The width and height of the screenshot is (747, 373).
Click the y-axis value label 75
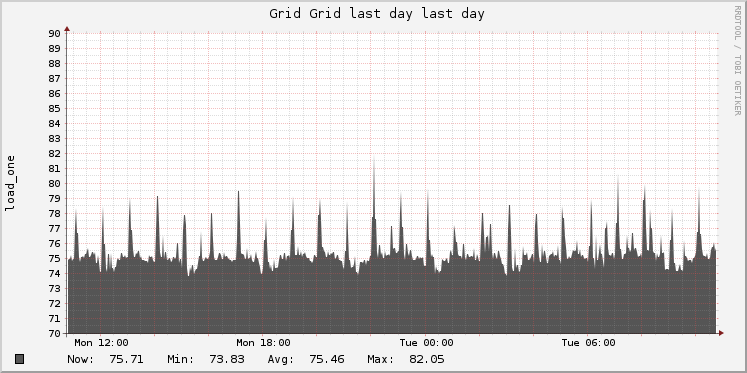(54, 259)
